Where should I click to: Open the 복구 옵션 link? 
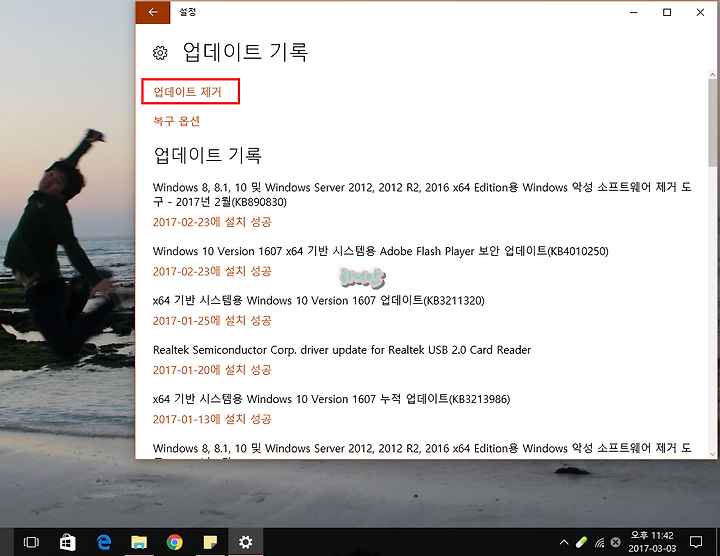[x=176, y=121]
